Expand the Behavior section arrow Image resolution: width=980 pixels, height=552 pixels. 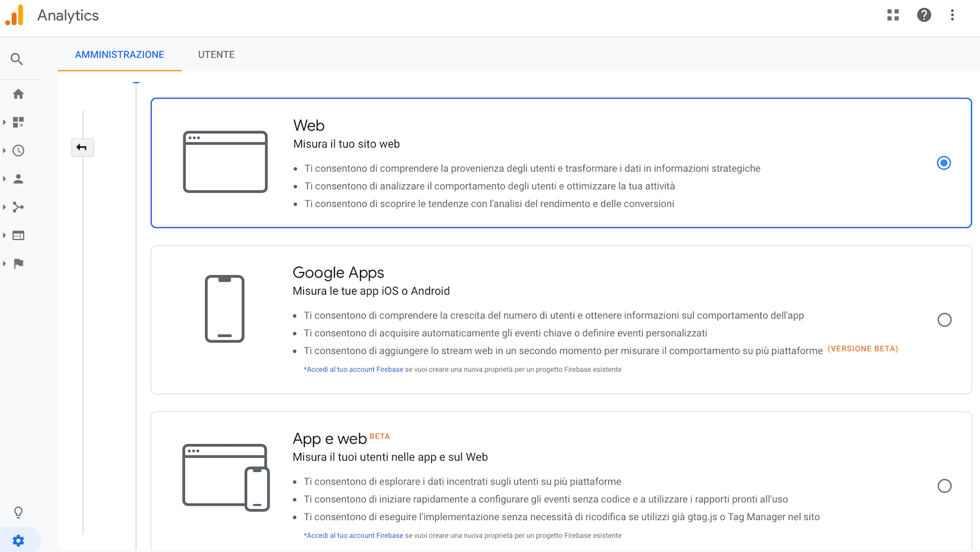click(5, 235)
